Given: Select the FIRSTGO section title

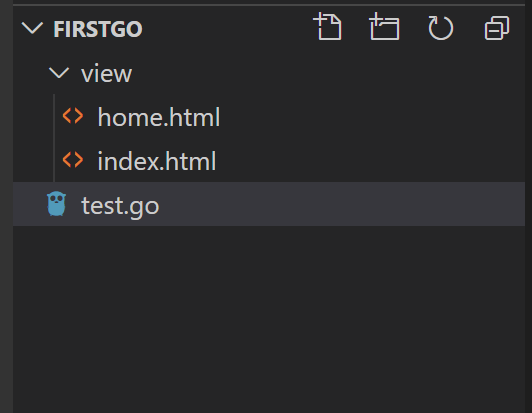Looking at the screenshot, I should (x=98, y=29).
